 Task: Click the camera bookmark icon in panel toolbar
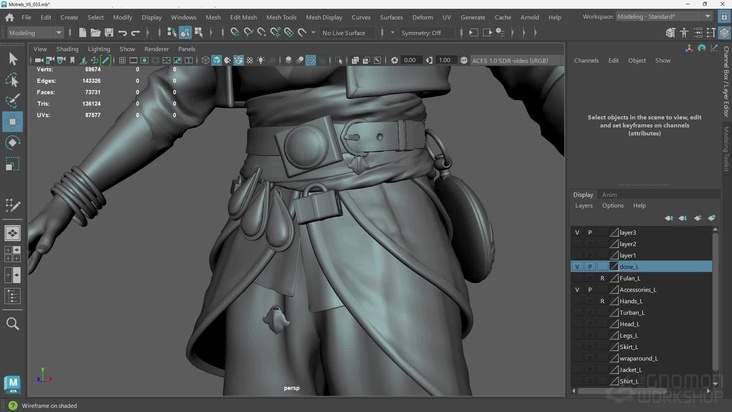point(72,60)
